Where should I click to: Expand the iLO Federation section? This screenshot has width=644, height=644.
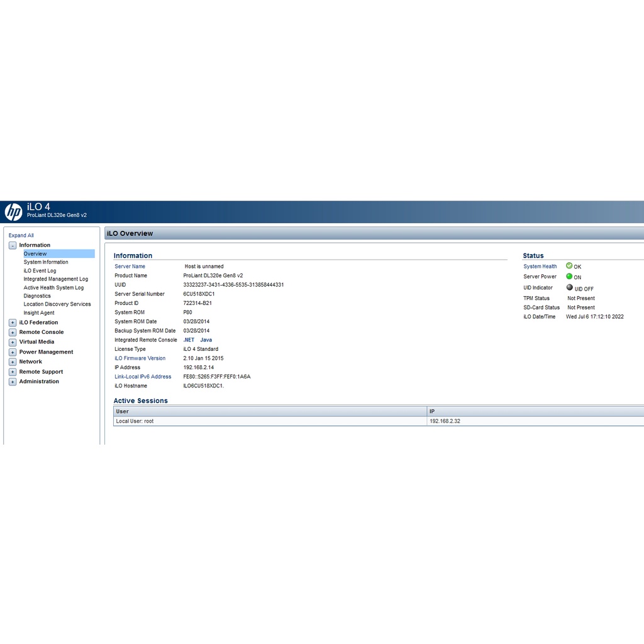pos(13,323)
